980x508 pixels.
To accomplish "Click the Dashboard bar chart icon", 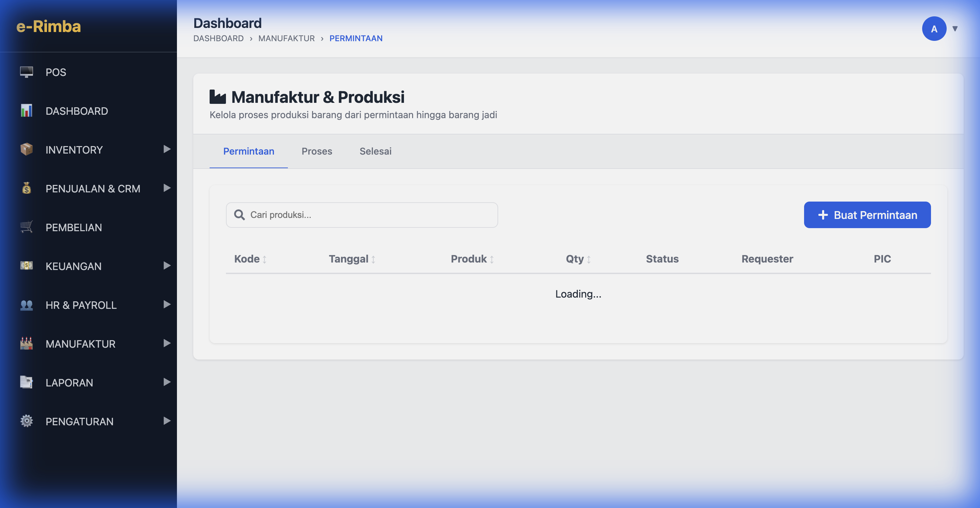I will [26, 111].
